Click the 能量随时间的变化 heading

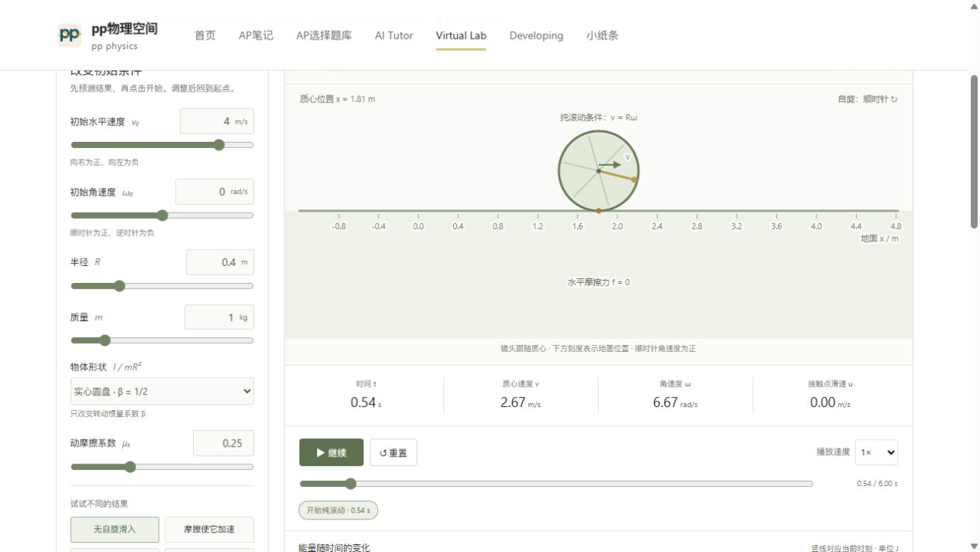coord(335,548)
